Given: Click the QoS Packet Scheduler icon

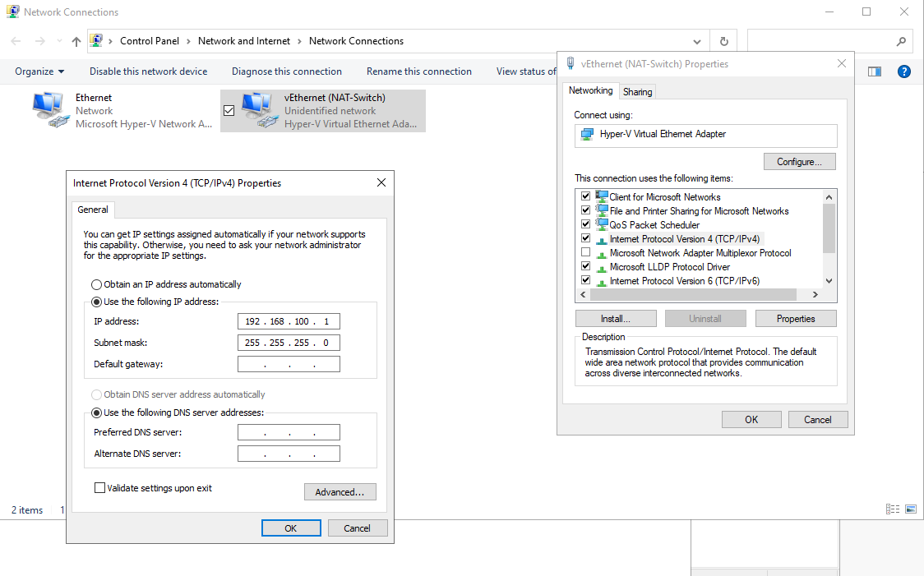Looking at the screenshot, I should pos(601,224).
